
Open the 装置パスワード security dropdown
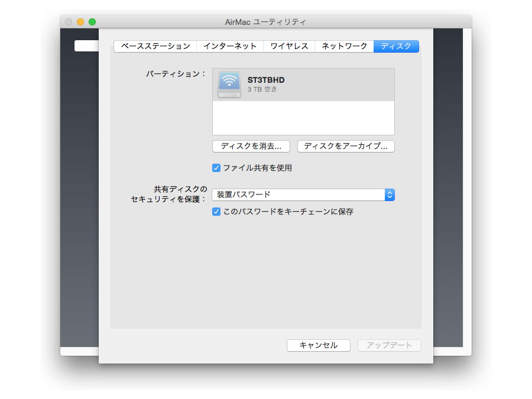point(303,194)
